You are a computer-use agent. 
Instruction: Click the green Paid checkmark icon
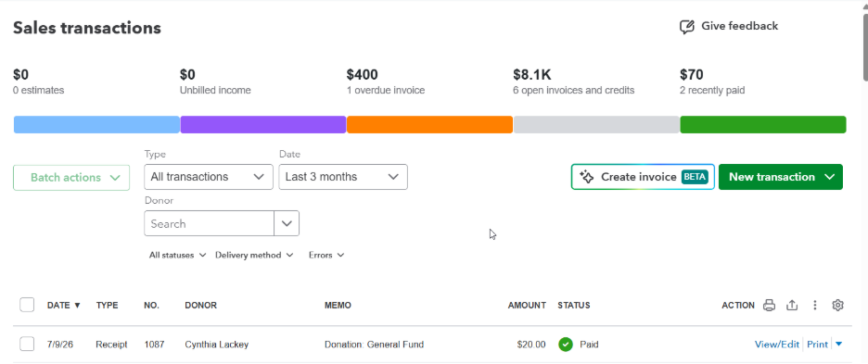click(x=565, y=344)
